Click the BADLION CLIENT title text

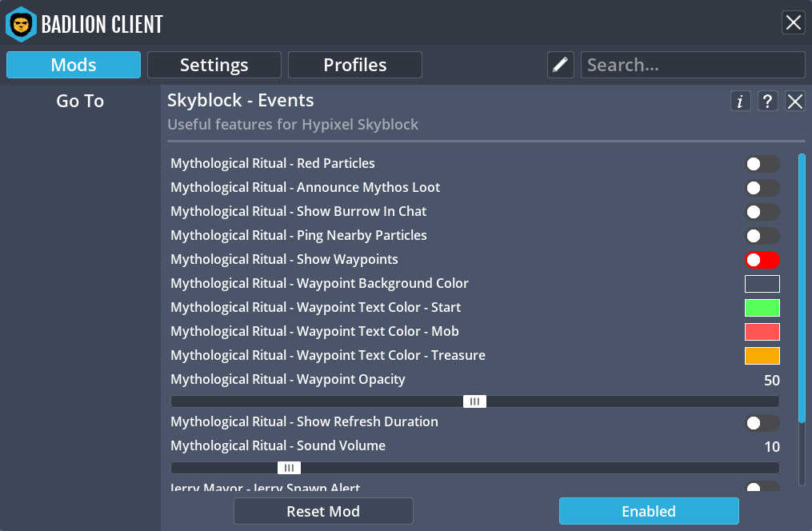click(102, 24)
